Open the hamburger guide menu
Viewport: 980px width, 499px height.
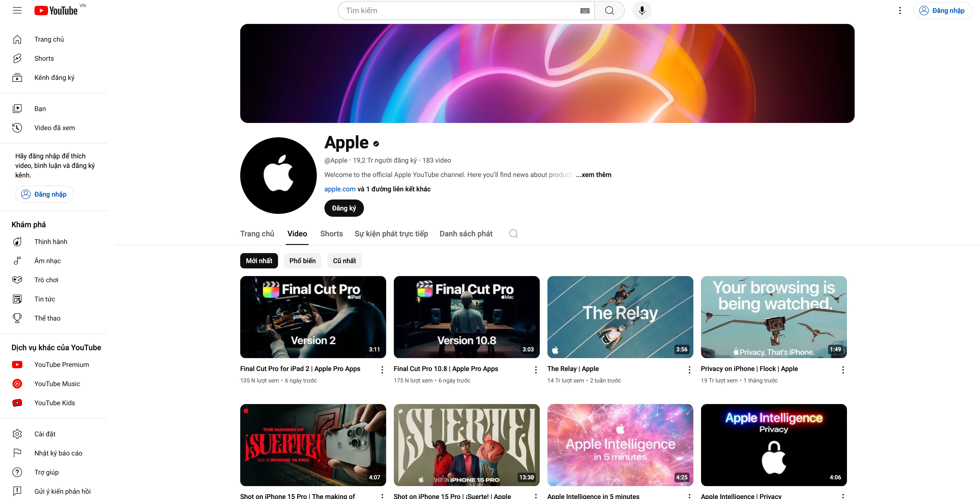point(17,11)
